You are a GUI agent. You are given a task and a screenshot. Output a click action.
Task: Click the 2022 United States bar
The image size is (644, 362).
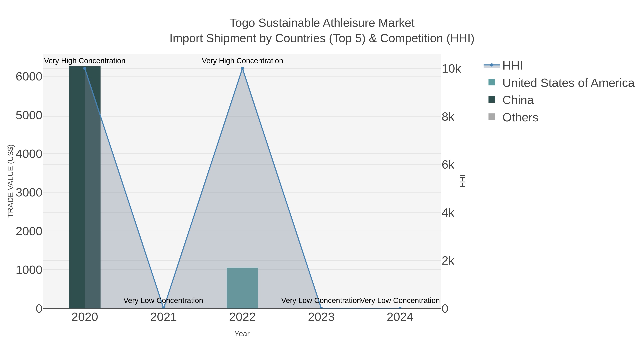[242, 288]
